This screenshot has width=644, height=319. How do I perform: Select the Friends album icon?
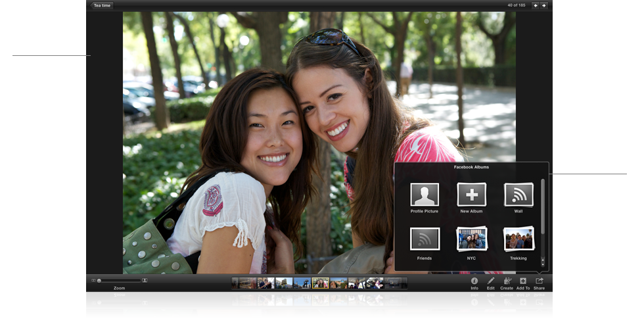[425, 239]
